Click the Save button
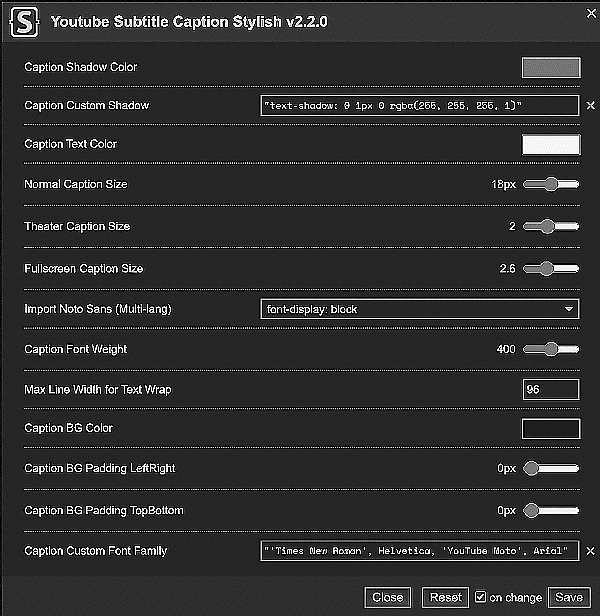The image size is (600, 616). [x=569, y=598]
